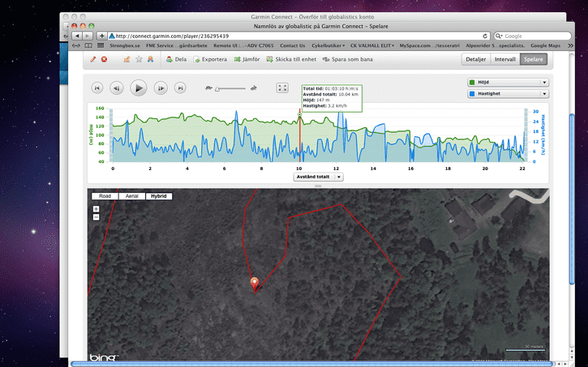Switch map to Aerial view
This screenshot has width=588, height=367.
(x=131, y=196)
